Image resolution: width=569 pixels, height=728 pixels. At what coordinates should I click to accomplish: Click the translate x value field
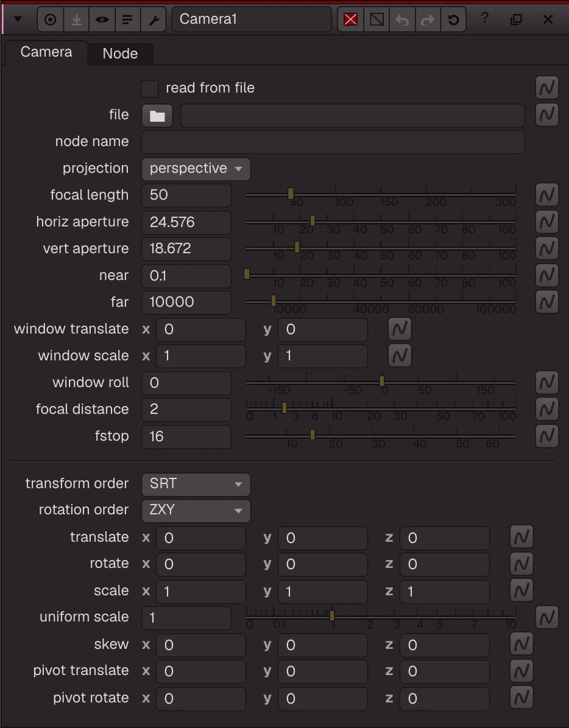(x=201, y=537)
